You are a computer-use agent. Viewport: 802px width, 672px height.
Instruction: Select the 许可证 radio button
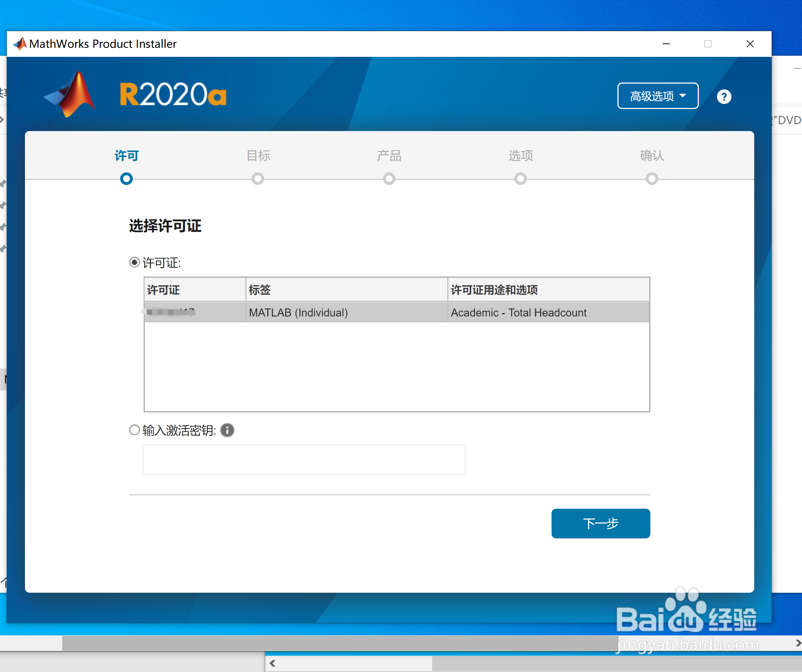point(134,262)
